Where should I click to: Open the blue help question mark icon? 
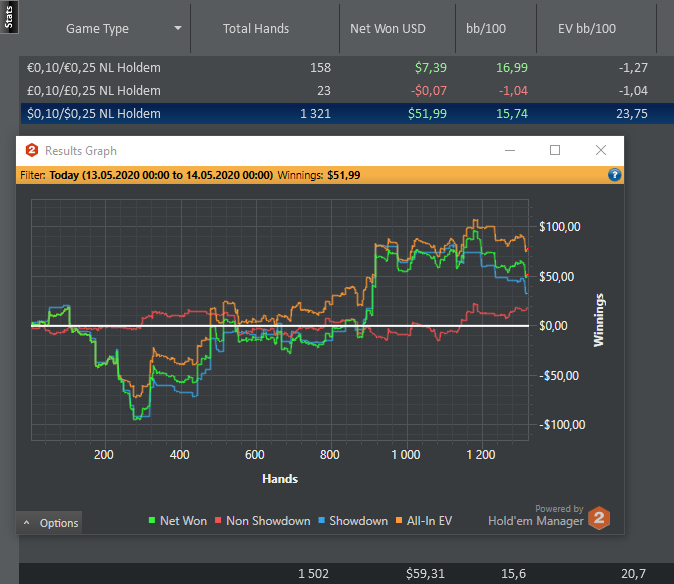pyautogui.click(x=614, y=175)
